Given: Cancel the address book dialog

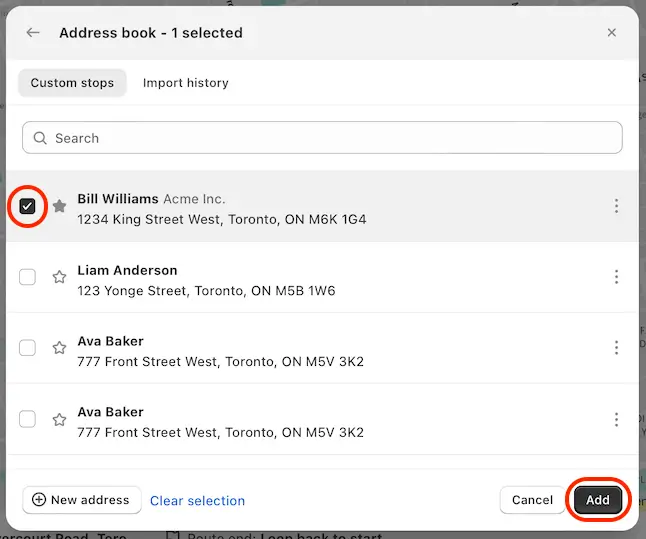Looking at the screenshot, I should [532, 500].
